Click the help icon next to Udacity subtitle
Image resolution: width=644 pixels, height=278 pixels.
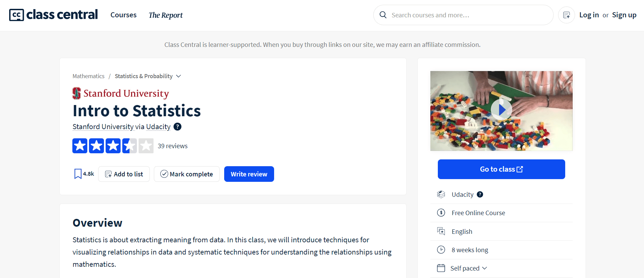pyautogui.click(x=177, y=127)
